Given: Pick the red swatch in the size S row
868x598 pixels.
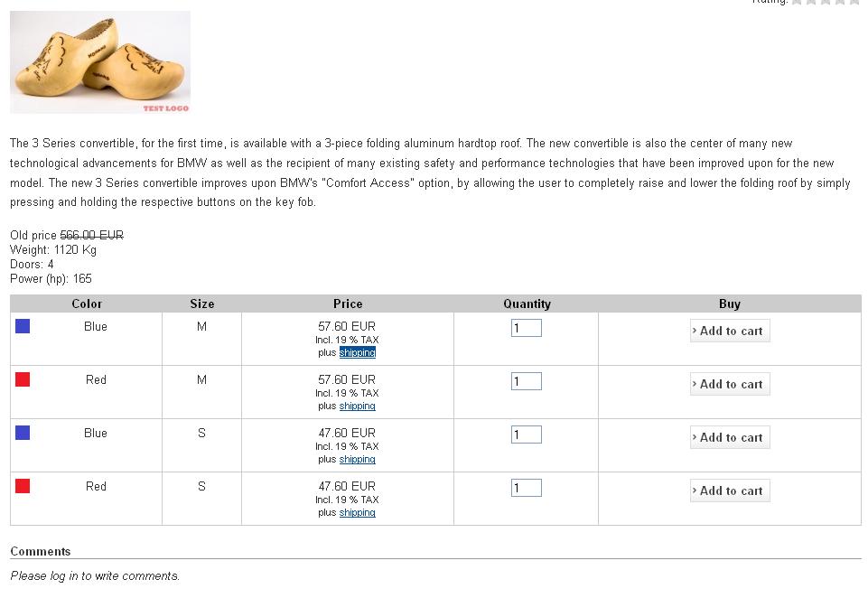Looking at the screenshot, I should 23,486.
